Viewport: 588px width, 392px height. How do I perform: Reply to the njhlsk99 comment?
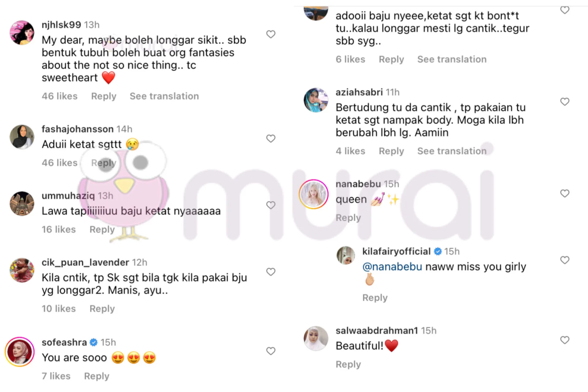click(104, 96)
